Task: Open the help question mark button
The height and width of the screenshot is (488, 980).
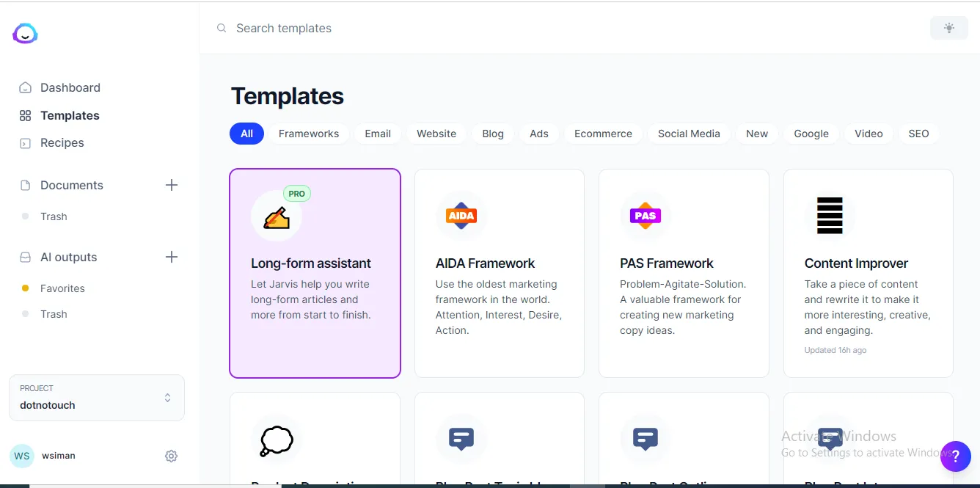Action: [x=955, y=456]
